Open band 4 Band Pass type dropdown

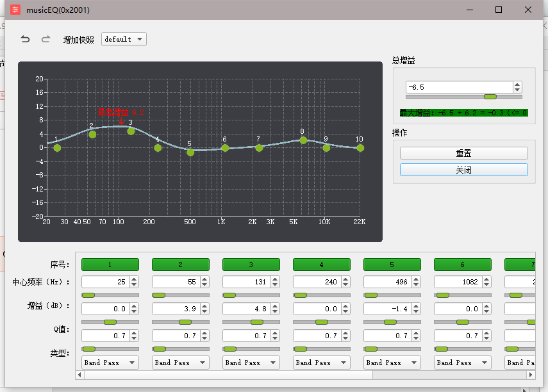click(322, 363)
